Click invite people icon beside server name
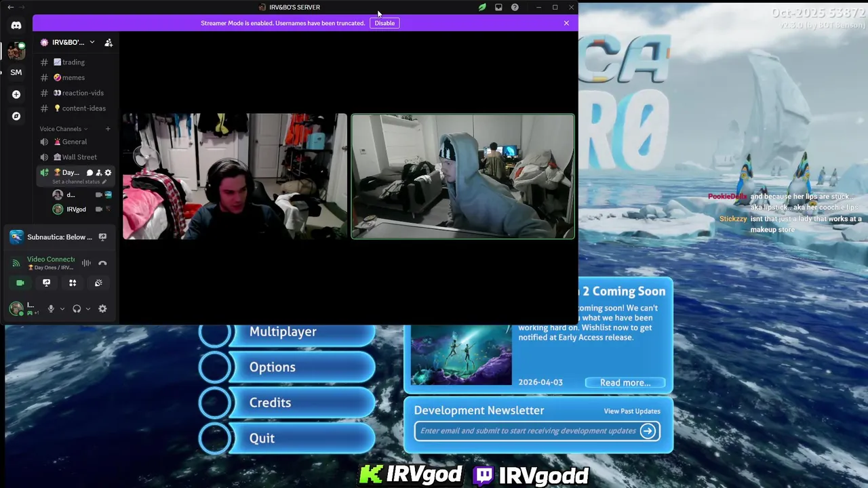 tap(108, 42)
